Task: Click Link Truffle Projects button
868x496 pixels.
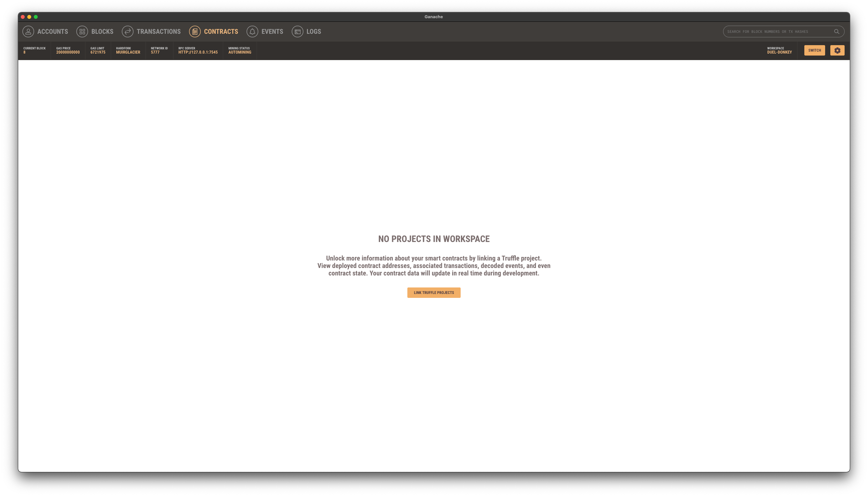Action: (434, 293)
